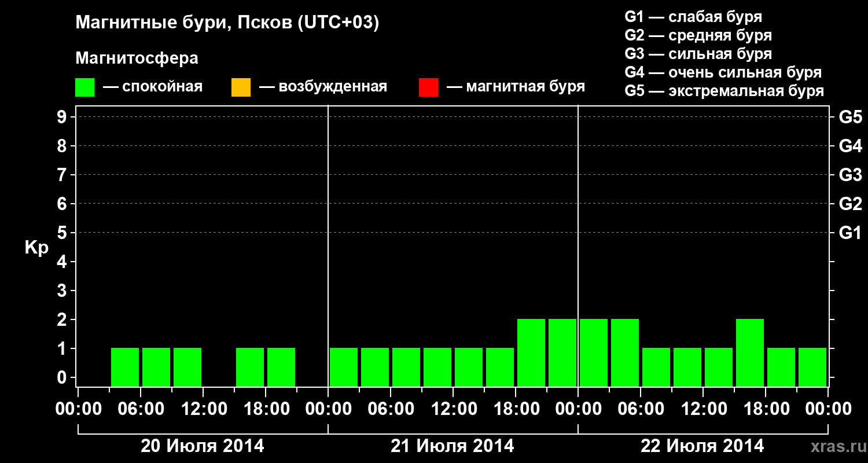The image size is (868, 463).
Task: Click the '20 Июля 2014' date label
Action: click(x=203, y=446)
